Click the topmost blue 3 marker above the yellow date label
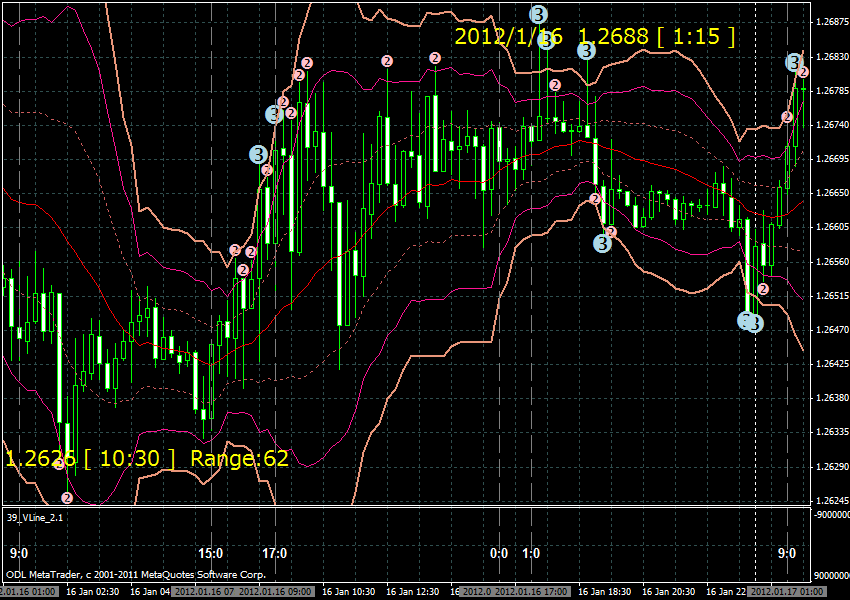850x600 pixels. [x=538, y=13]
